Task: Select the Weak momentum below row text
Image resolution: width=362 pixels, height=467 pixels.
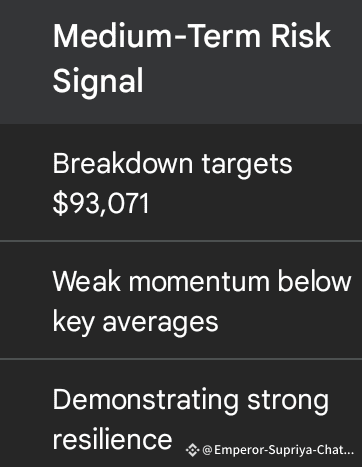Action: pyautogui.click(x=202, y=281)
